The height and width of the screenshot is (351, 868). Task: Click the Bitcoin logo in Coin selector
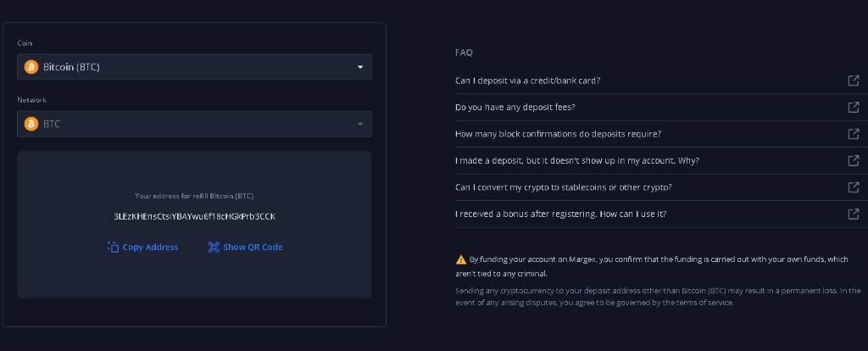tap(31, 67)
